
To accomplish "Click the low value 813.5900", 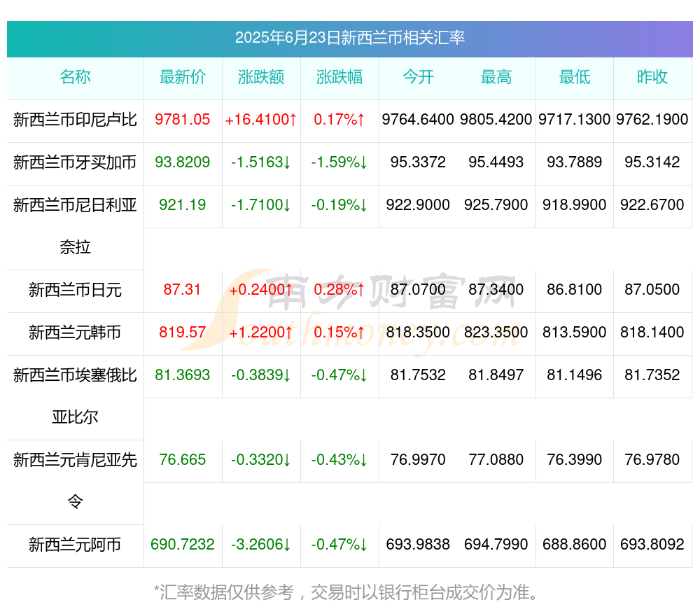I will pos(575,333).
